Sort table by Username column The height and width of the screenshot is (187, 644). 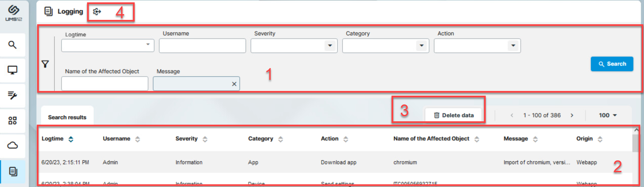click(137, 139)
